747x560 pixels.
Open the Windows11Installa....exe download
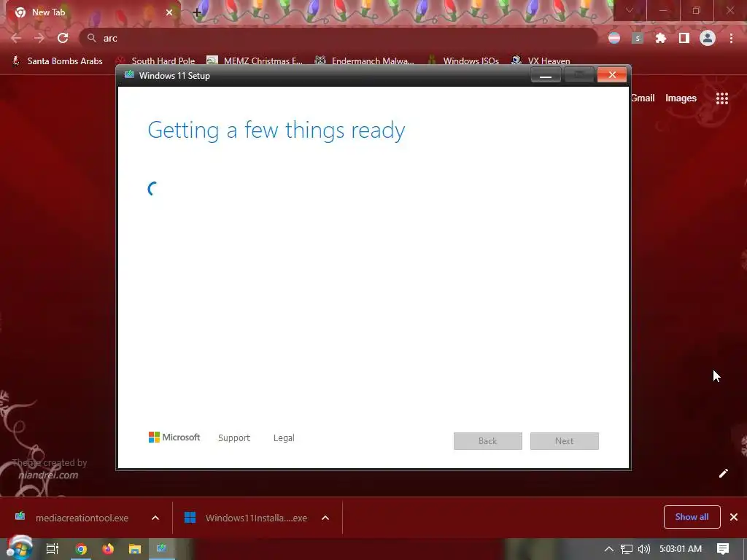tap(246, 518)
